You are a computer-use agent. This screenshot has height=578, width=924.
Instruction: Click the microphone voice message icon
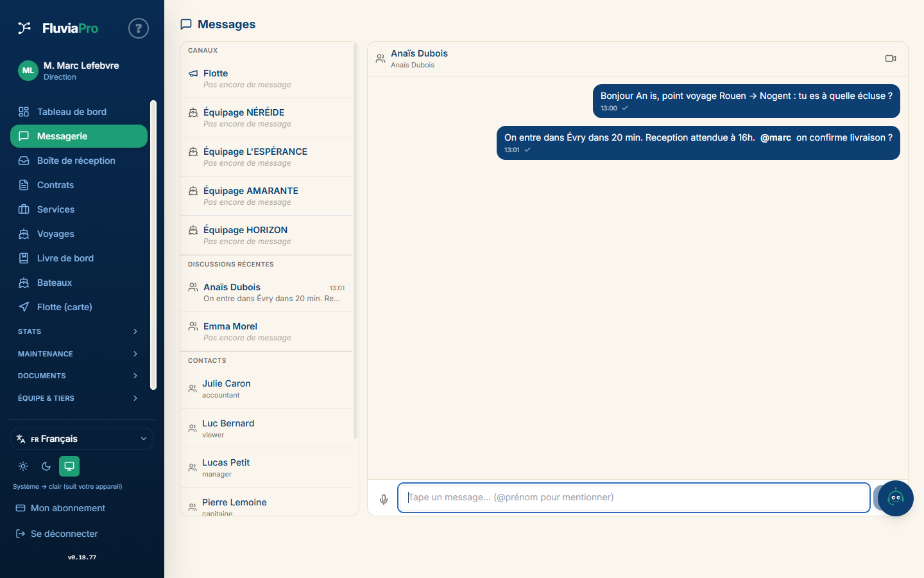coord(384,499)
